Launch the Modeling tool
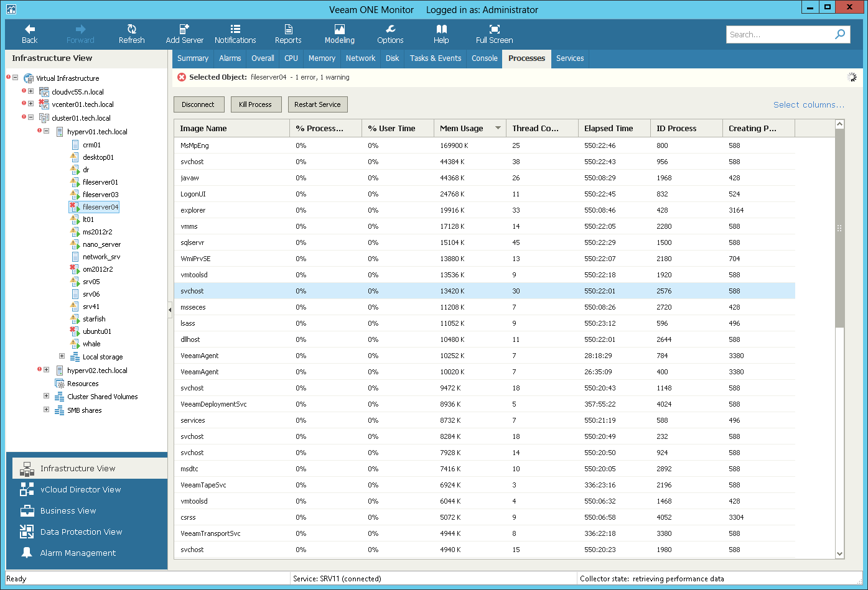868x590 pixels. point(339,34)
